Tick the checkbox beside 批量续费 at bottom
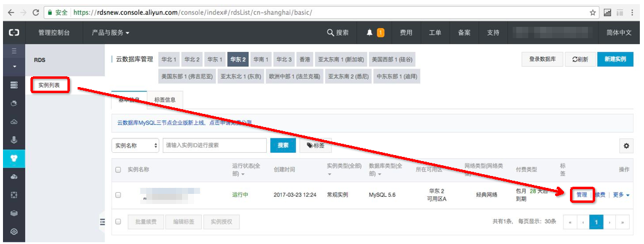Screen dimensions: 644x244 (x=118, y=221)
